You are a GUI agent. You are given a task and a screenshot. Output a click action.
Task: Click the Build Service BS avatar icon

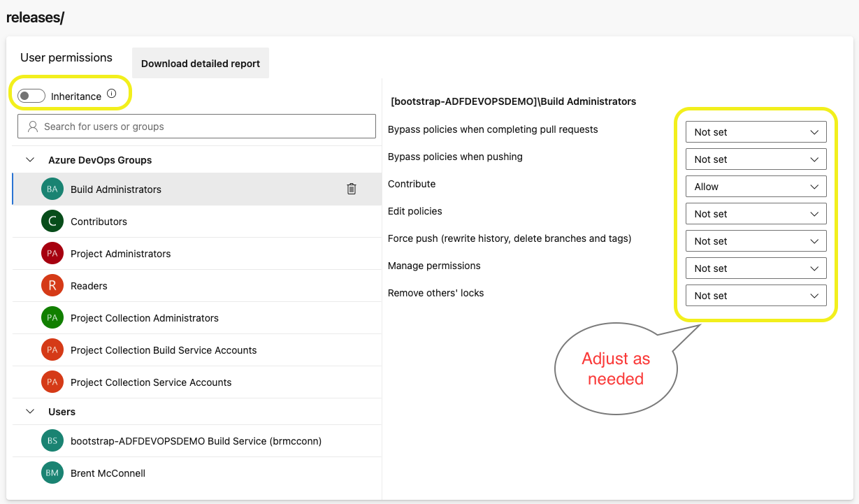click(x=52, y=440)
